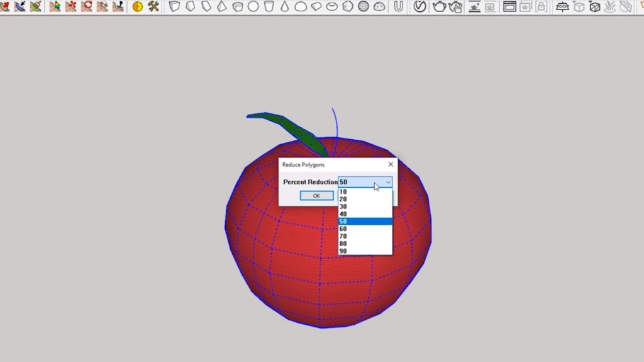The height and width of the screenshot is (362, 644).
Task: Open the Percent Reduction combo box
Action: 365,182
